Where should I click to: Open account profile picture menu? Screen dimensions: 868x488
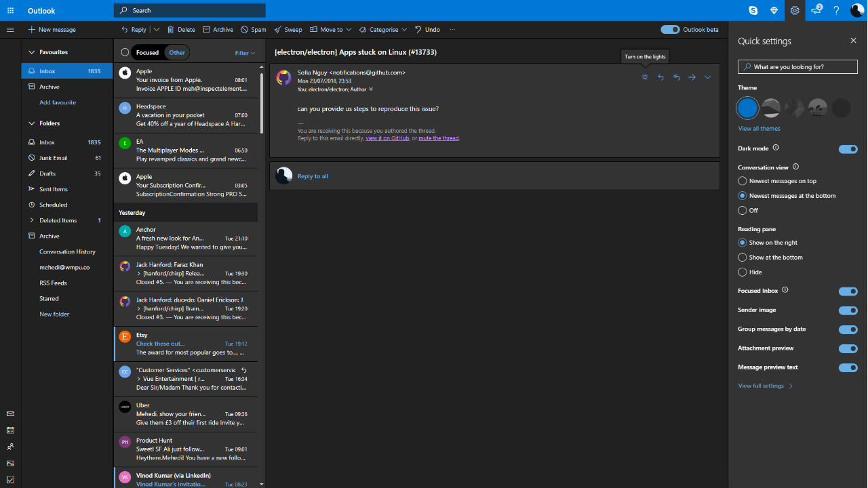pyautogui.click(x=857, y=10)
